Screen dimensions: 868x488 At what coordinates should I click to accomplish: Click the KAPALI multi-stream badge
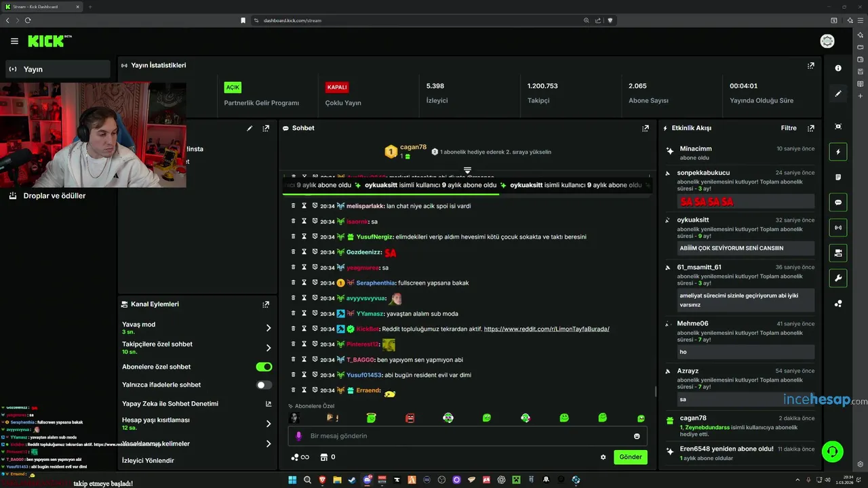pyautogui.click(x=337, y=87)
